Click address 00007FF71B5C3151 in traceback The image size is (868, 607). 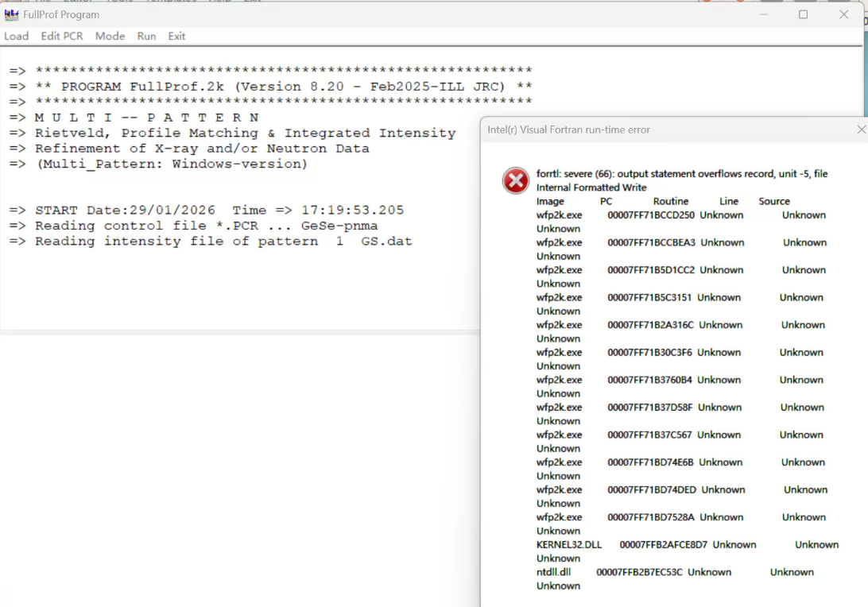pos(649,298)
